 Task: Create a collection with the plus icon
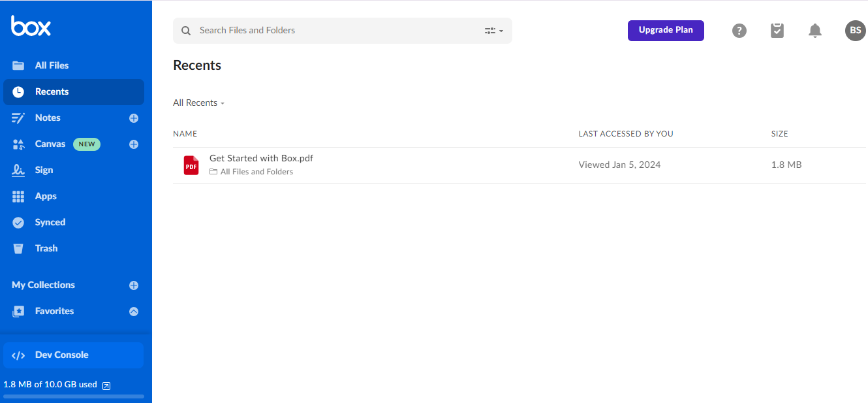tap(133, 285)
